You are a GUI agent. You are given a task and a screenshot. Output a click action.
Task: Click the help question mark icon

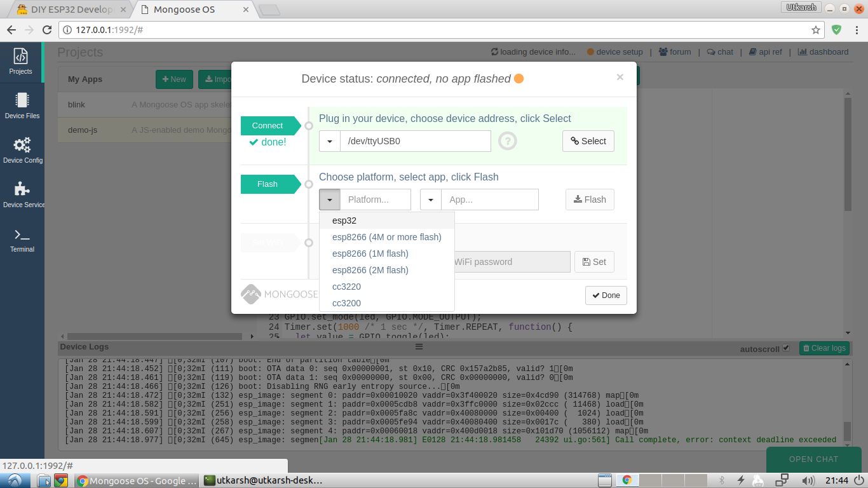[x=507, y=141]
